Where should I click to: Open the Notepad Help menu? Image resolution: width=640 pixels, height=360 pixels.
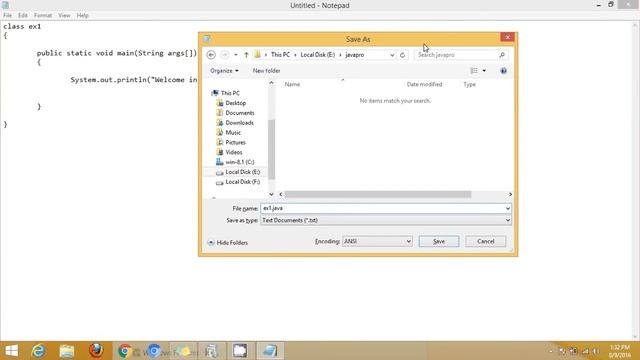[x=82, y=15]
